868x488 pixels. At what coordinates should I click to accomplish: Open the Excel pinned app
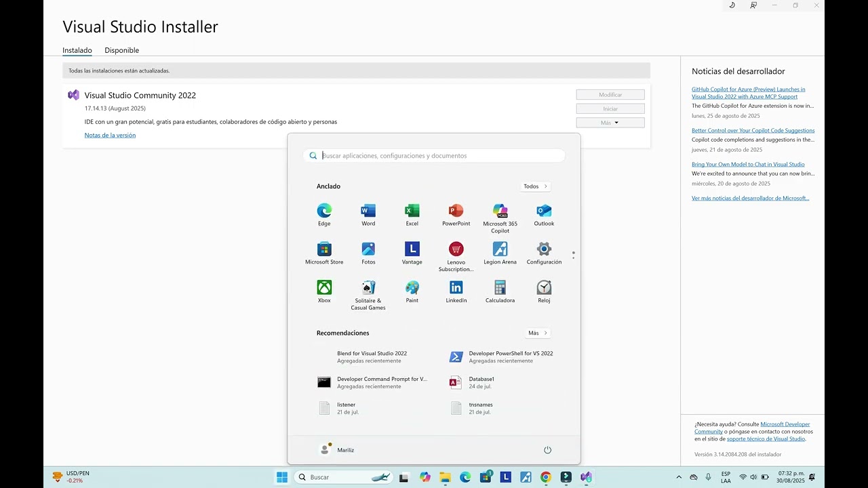click(412, 215)
